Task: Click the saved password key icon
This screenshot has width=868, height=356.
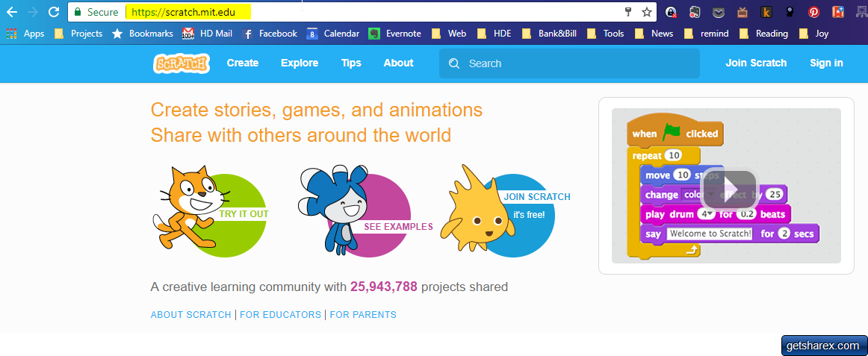Action: [x=627, y=12]
